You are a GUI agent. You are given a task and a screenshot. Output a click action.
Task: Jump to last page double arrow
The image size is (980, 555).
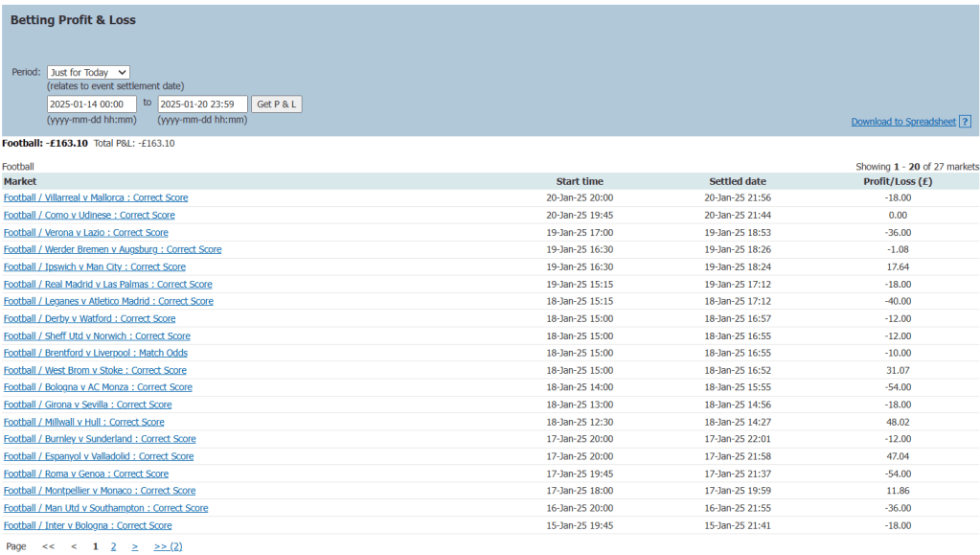click(168, 546)
